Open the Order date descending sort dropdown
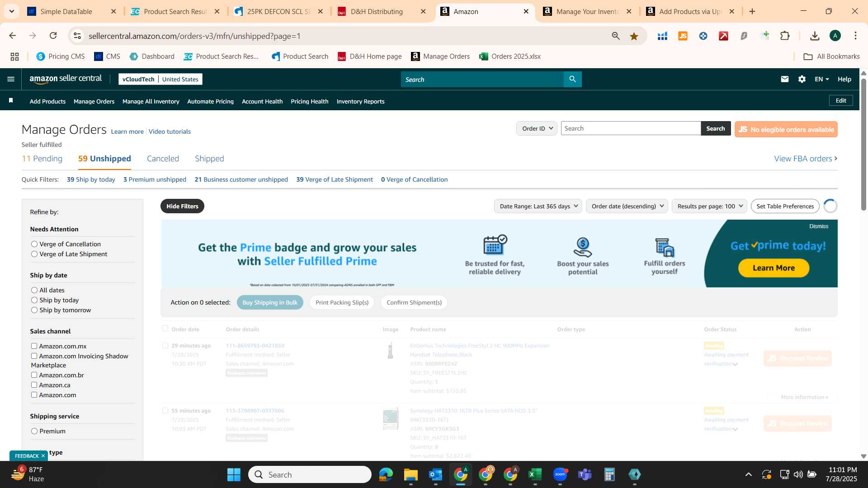868x488 pixels. pyautogui.click(x=627, y=206)
